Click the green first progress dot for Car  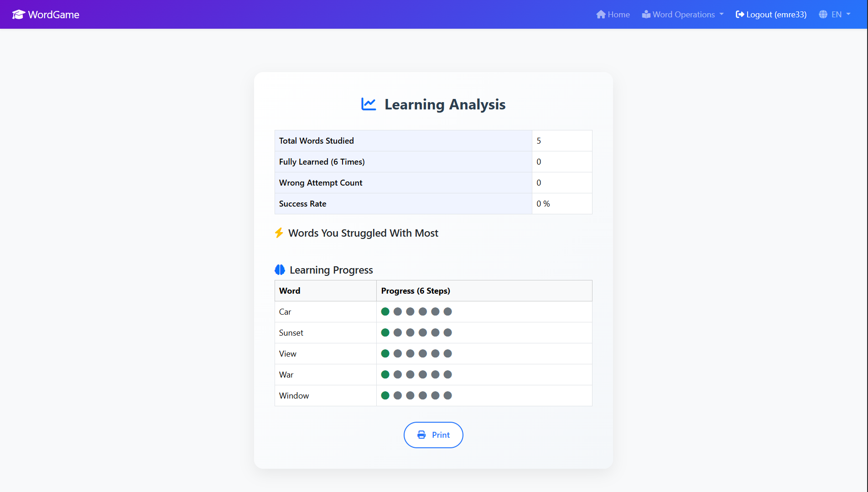point(385,311)
